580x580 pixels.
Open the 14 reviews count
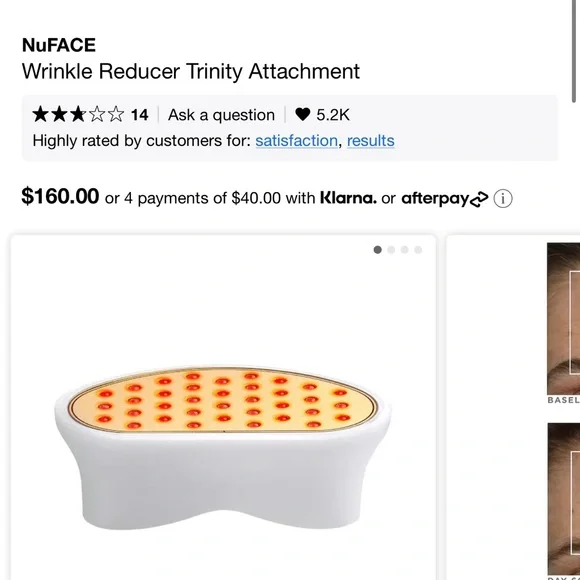(x=139, y=115)
